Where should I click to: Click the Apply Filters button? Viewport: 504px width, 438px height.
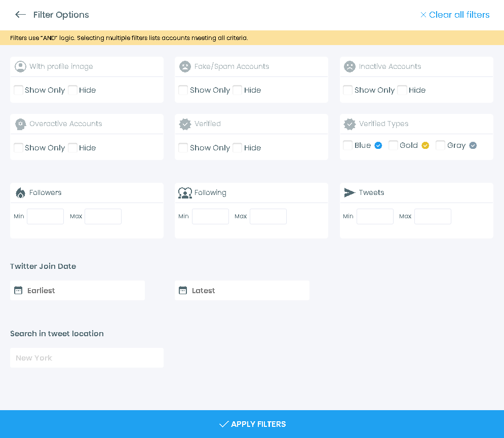252,424
